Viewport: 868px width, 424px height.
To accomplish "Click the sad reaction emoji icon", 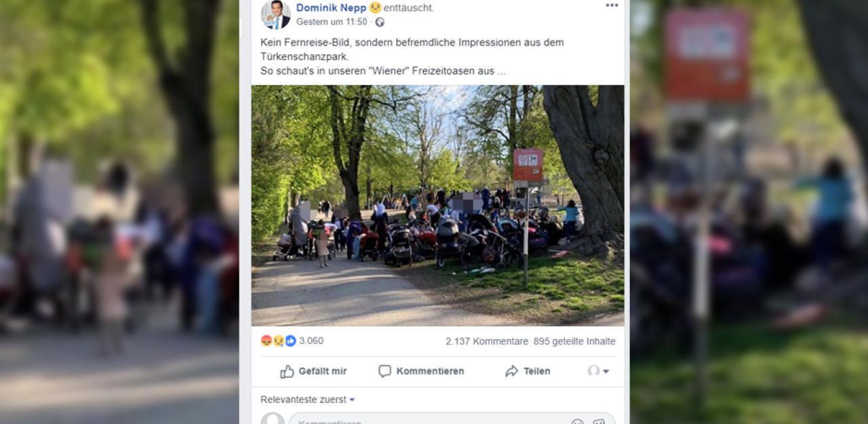I will click(x=278, y=341).
